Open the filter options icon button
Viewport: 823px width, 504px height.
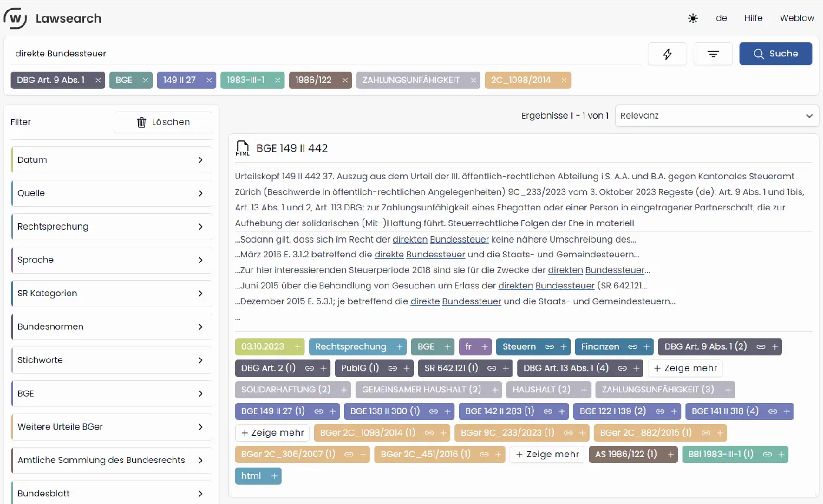(x=713, y=54)
